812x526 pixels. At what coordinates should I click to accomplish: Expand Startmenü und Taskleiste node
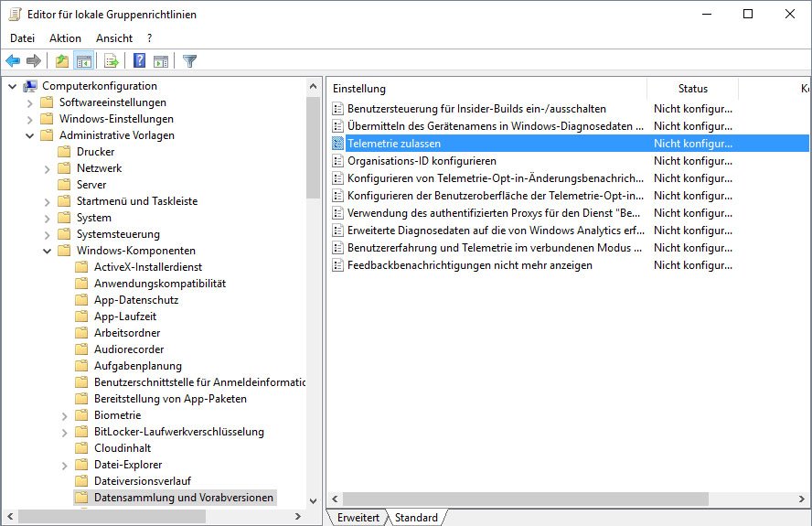tap(48, 201)
